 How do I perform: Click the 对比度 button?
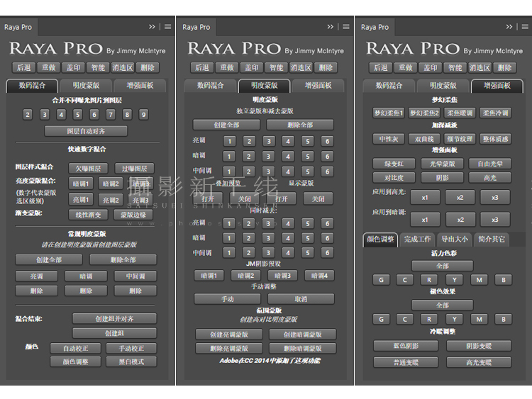394,177
